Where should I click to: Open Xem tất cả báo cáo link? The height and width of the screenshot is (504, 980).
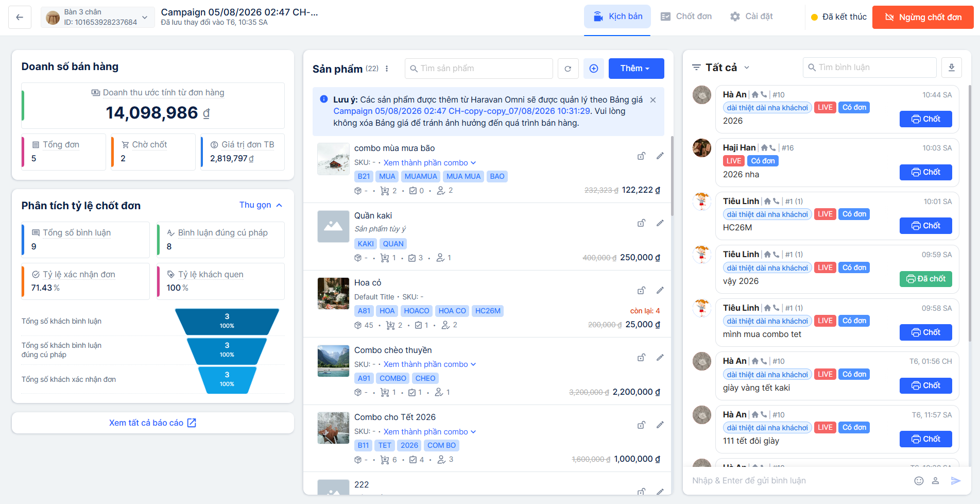click(152, 423)
